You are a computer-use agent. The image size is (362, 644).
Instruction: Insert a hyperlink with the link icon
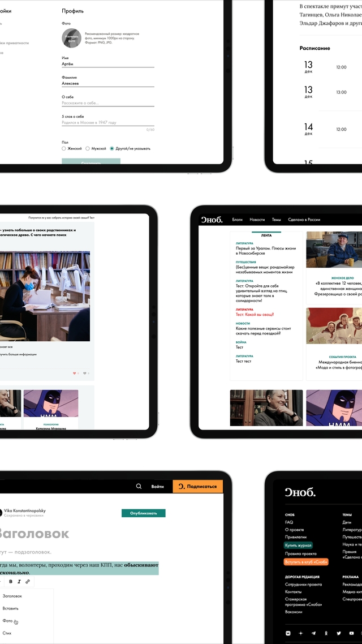coord(28,582)
